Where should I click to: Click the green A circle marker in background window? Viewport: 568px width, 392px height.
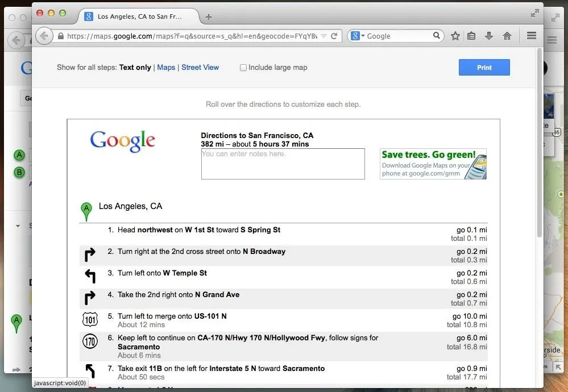tap(19, 155)
